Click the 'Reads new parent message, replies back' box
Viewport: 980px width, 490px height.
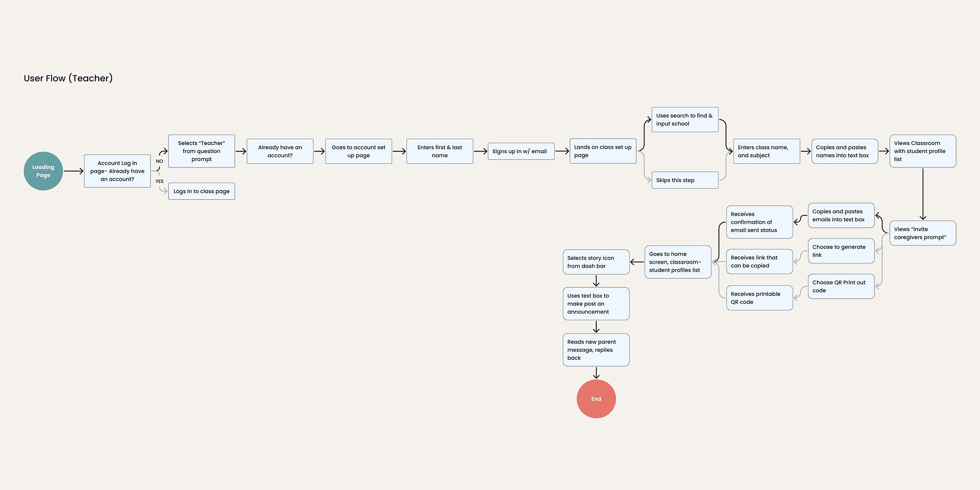pos(596,350)
